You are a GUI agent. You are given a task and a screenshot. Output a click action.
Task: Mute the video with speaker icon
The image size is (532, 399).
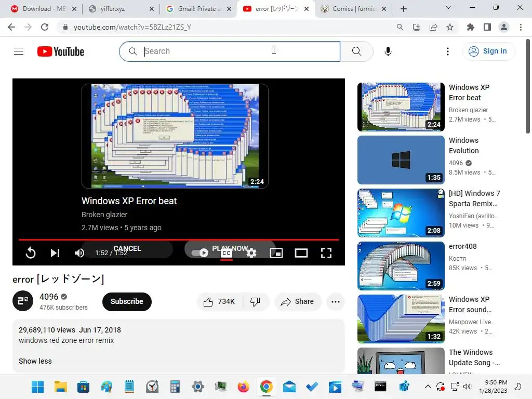[x=79, y=253]
